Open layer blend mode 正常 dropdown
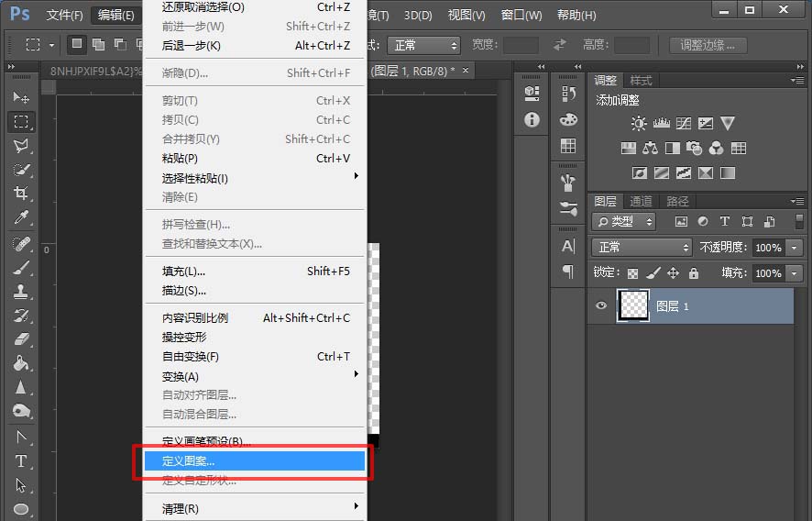This screenshot has width=812, height=521. [x=642, y=248]
